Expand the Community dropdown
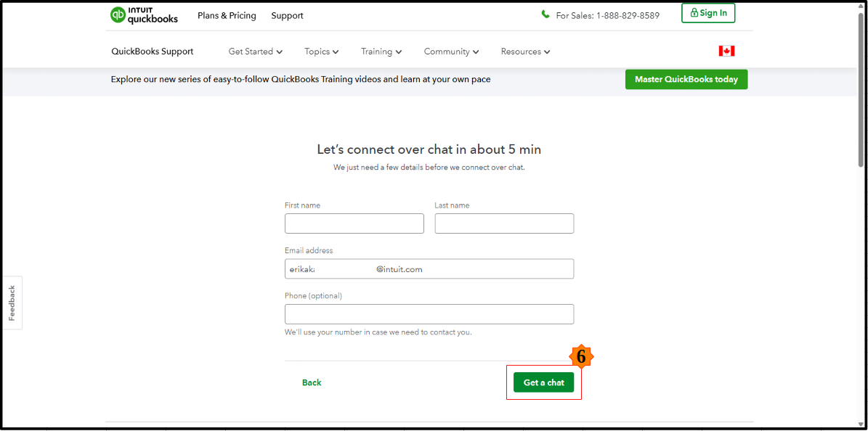Image resolution: width=868 pixels, height=431 pixels. [451, 52]
